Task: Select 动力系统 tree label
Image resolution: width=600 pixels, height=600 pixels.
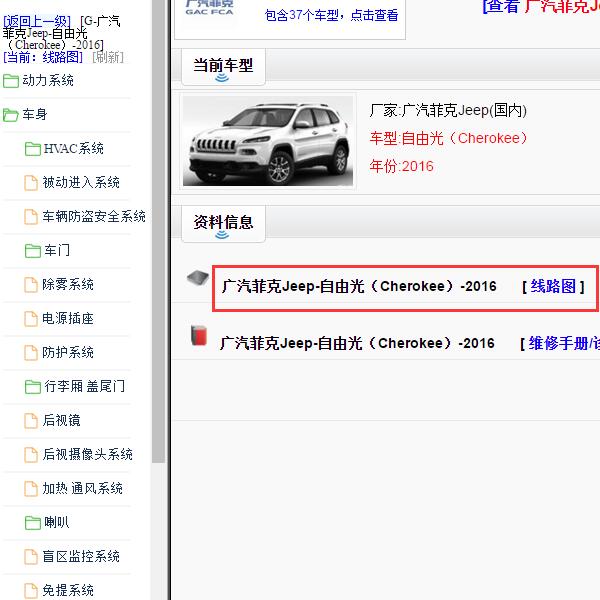Action: 48,81
